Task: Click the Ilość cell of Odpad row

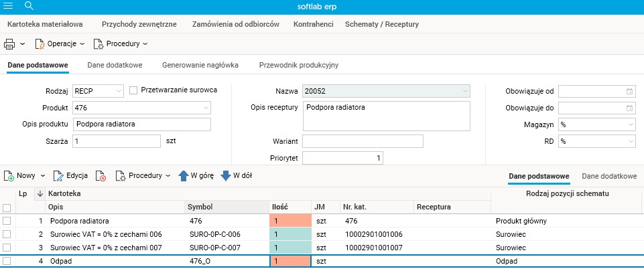Action: click(x=290, y=261)
